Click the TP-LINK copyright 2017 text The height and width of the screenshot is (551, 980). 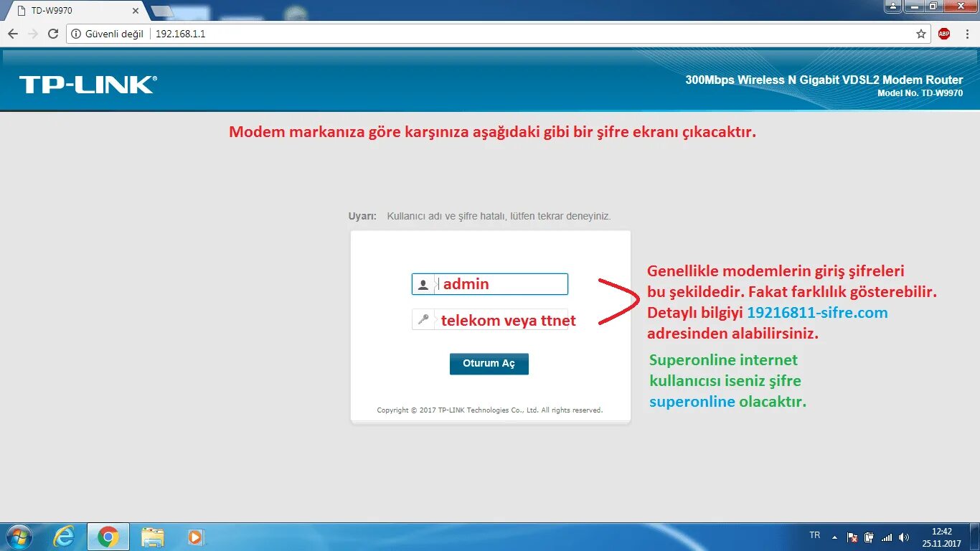(490, 410)
